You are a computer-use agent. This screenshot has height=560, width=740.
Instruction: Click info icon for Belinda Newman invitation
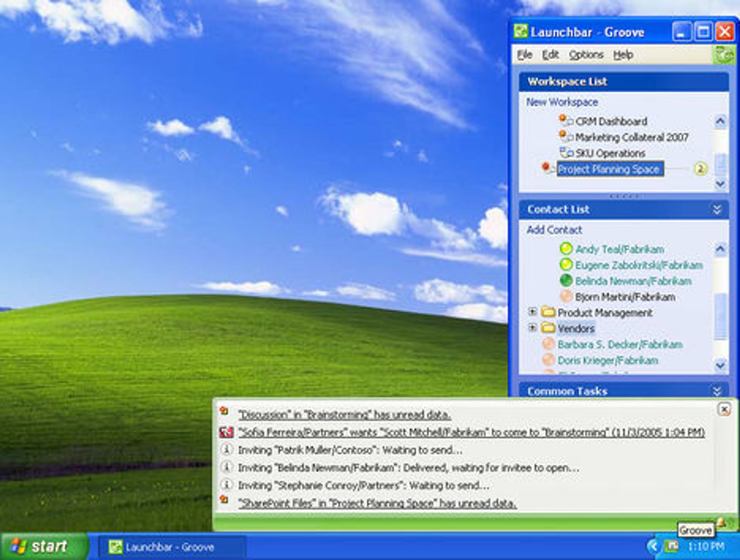pos(226,467)
